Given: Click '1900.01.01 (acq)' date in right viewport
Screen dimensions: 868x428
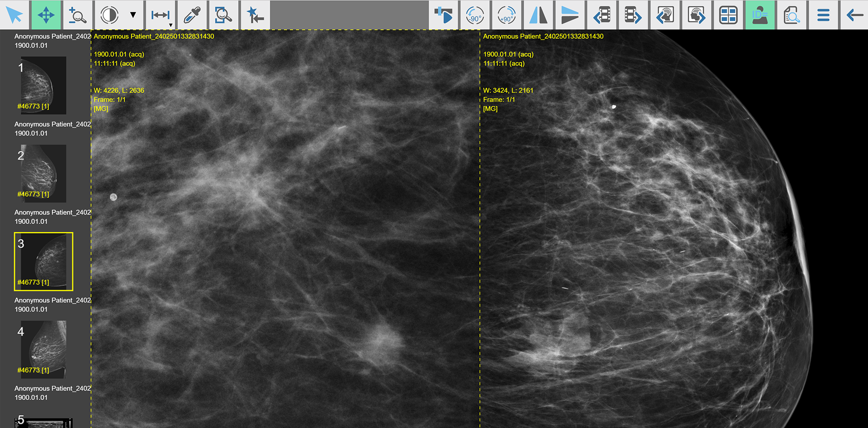Looking at the screenshot, I should click(508, 54).
